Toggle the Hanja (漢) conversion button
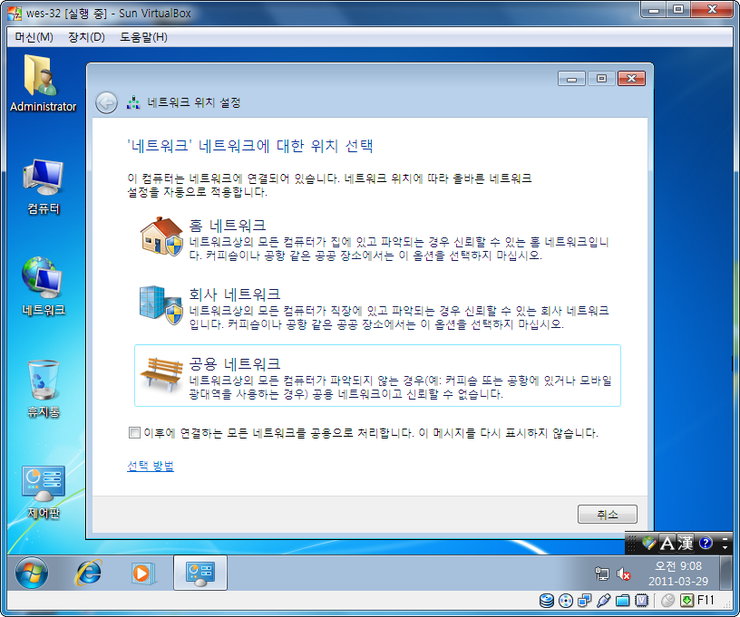The image size is (740, 617). (686, 543)
